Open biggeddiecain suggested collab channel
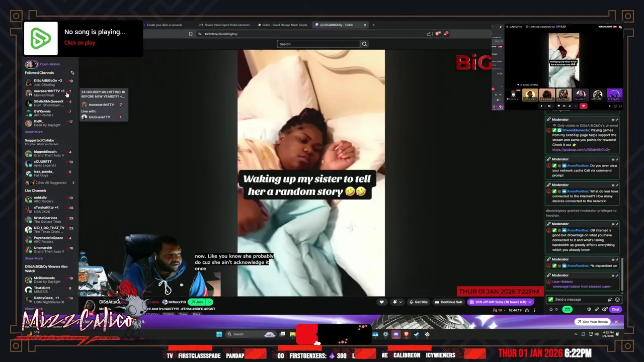The width and height of the screenshot is (644, 362). point(49,153)
